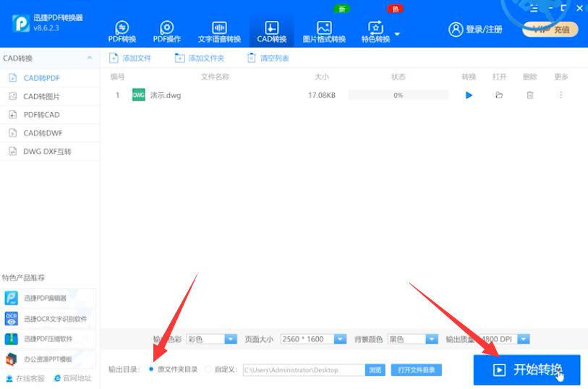The image size is (588, 389).
Task: Select the CAD转换 tab
Action: point(271,32)
